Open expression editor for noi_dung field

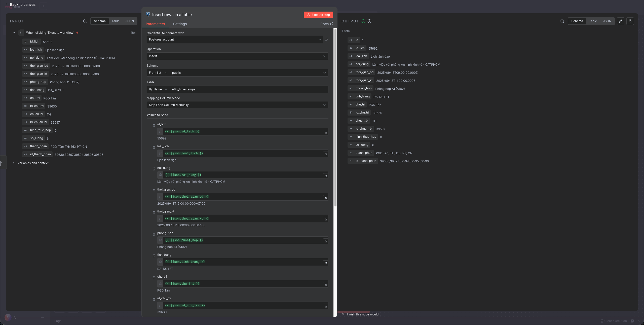click(326, 176)
